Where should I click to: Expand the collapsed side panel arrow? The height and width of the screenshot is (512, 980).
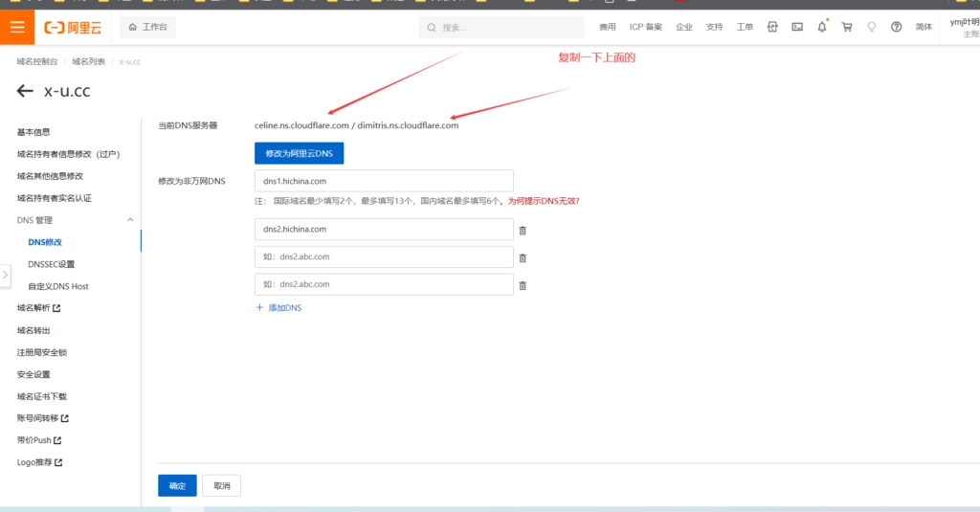5,275
